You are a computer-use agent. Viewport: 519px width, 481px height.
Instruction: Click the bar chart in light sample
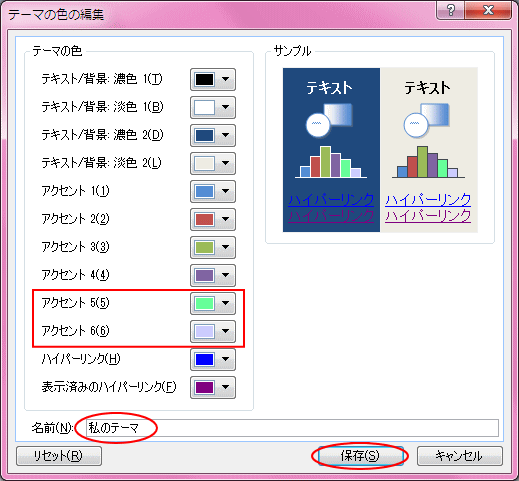428,162
